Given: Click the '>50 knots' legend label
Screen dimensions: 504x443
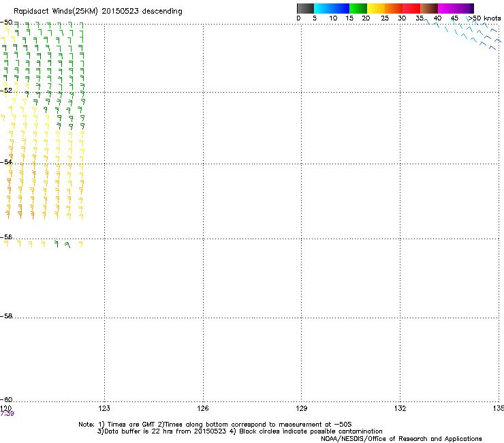Looking at the screenshot, I should 484,18.
